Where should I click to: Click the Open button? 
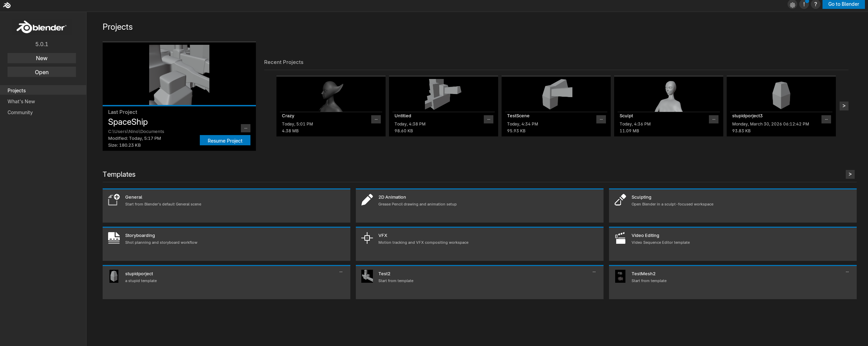tap(42, 72)
